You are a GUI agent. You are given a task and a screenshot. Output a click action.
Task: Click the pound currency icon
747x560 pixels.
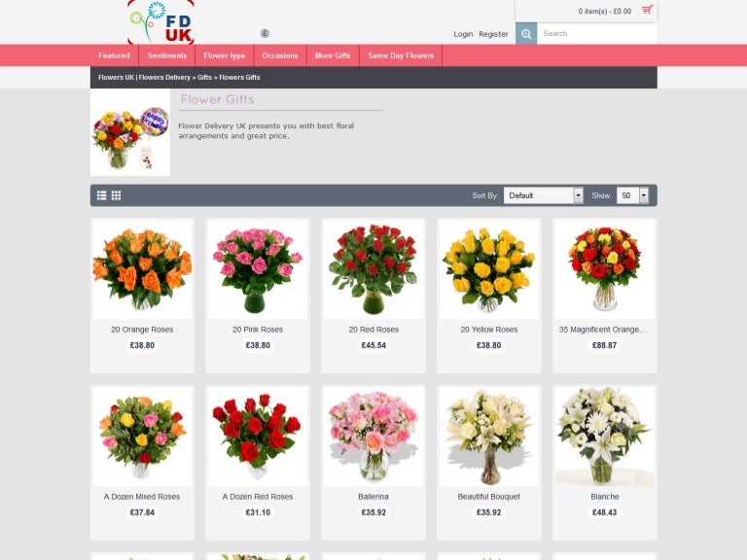pos(265,33)
